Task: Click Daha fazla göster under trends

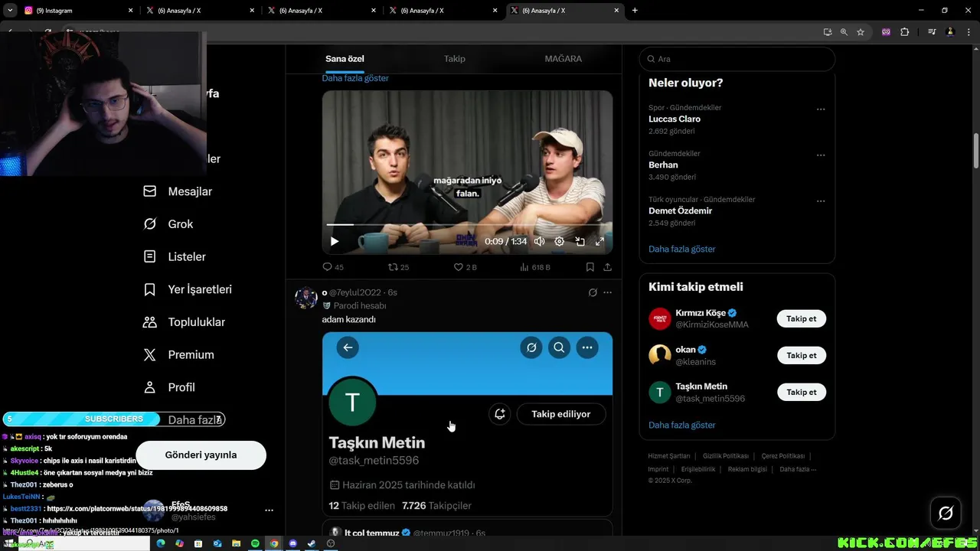Action: click(682, 249)
